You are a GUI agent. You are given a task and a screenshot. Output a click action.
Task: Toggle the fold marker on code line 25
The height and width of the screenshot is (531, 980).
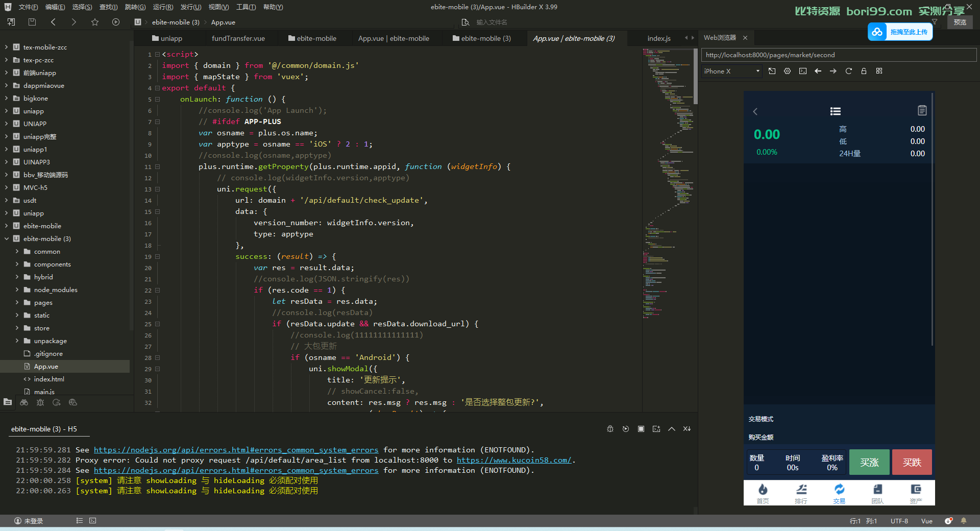click(158, 324)
